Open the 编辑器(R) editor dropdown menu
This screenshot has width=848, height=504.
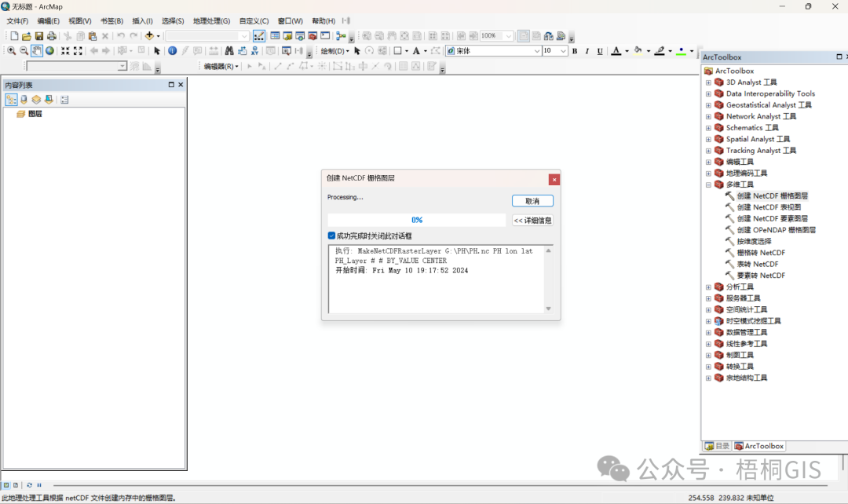221,66
